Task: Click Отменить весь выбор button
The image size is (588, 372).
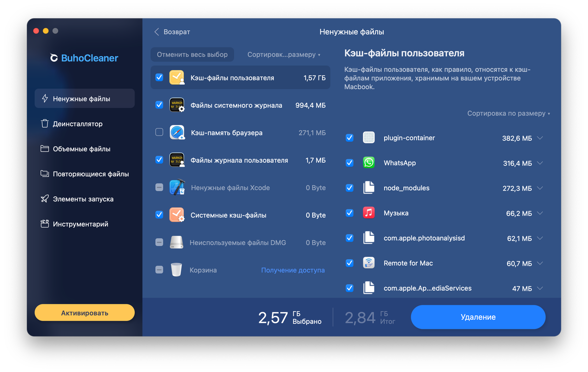Action: click(x=192, y=54)
